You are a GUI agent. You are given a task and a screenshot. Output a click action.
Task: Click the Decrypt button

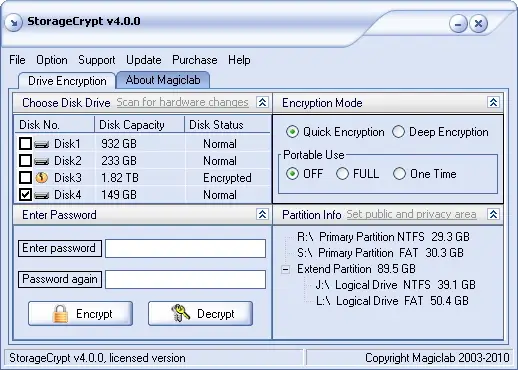coord(200,314)
